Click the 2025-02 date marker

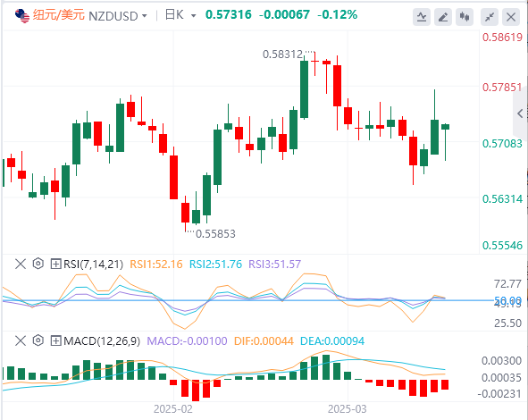tap(173, 409)
